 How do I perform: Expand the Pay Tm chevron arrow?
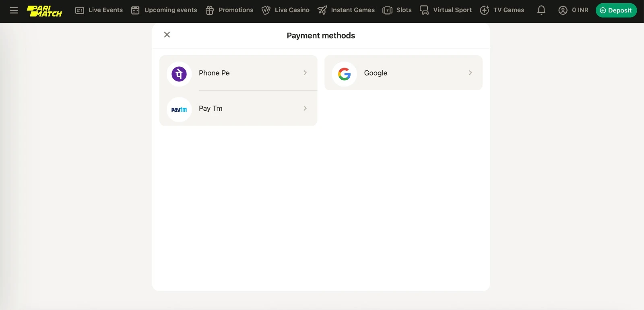(305, 108)
